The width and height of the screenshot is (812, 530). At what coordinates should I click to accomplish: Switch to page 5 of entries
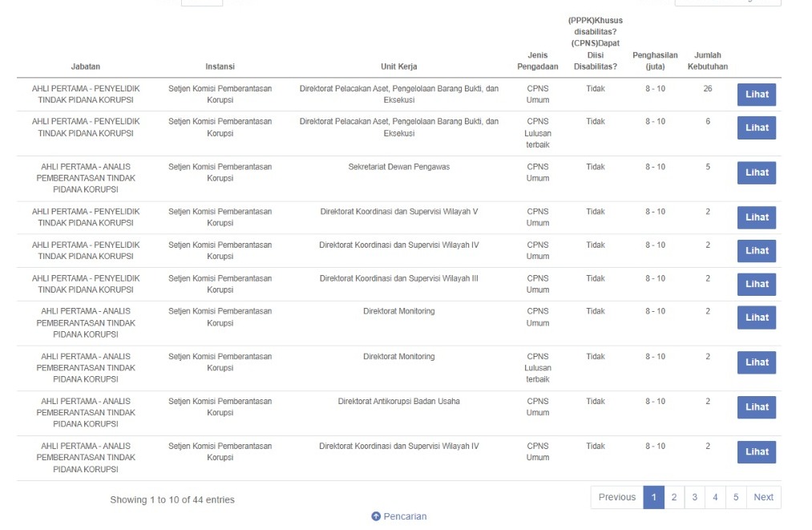tap(736, 497)
